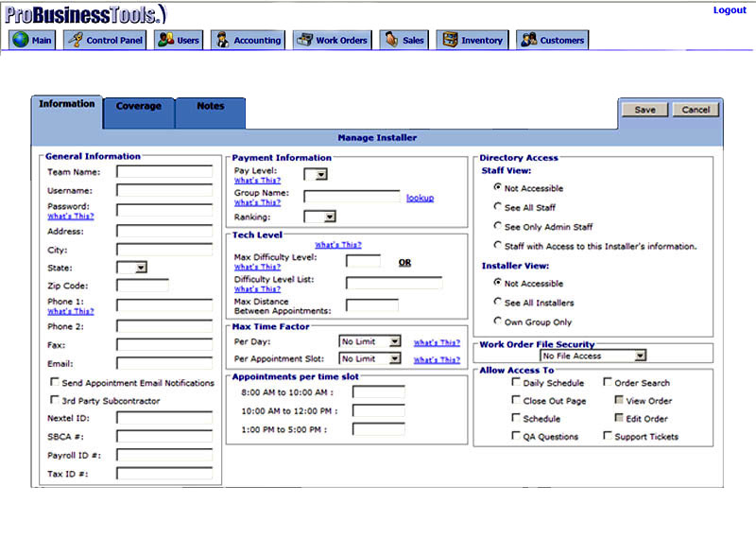Click the hand icon on Sales
The image size is (756, 556).
click(391, 40)
